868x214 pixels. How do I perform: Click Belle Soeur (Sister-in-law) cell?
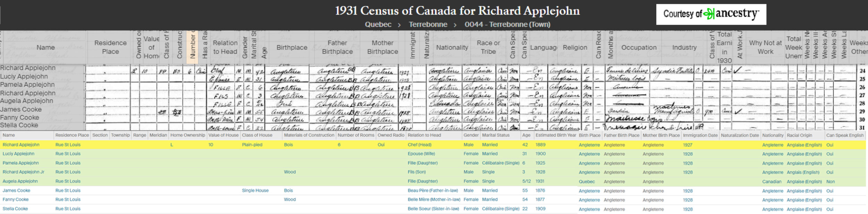click(433, 209)
